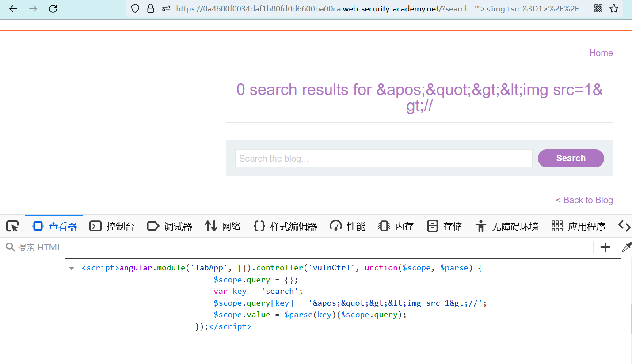
Task: Add new node with plus icon
Action: (x=605, y=247)
